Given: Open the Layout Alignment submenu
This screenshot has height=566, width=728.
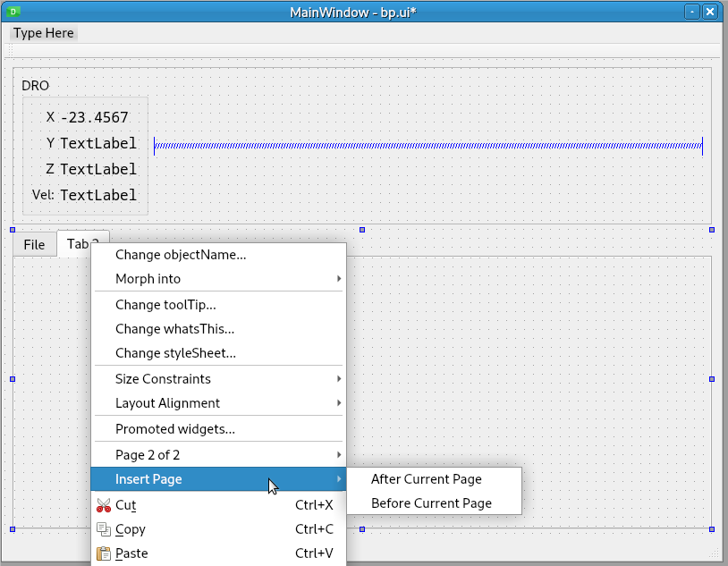Looking at the screenshot, I should [218, 403].
